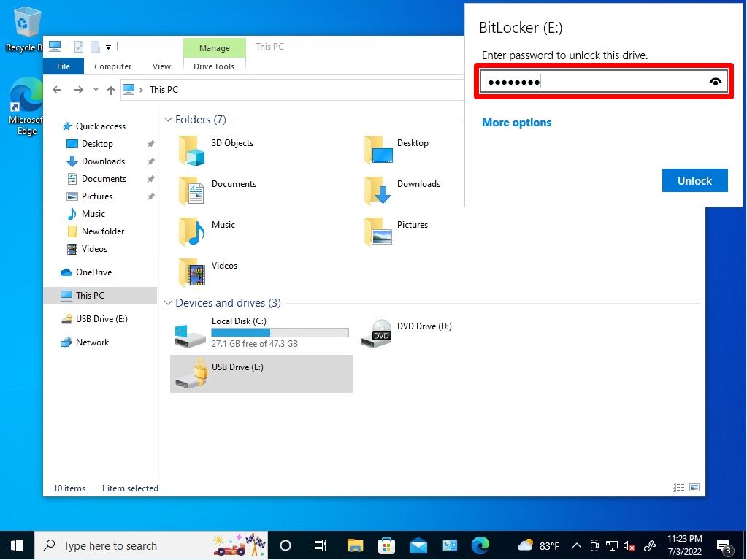This screenshot has height=560, width=747.
Task: Open Cortana circle on taskbar
Action: point(285,545)
